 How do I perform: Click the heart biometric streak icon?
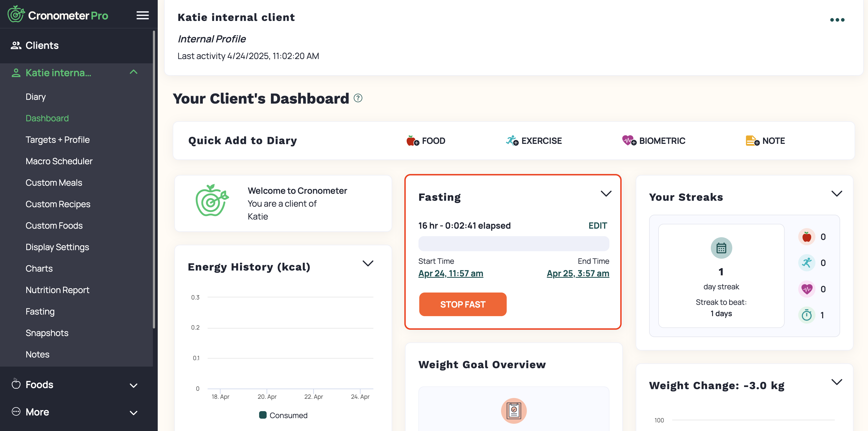coord(806,289)
